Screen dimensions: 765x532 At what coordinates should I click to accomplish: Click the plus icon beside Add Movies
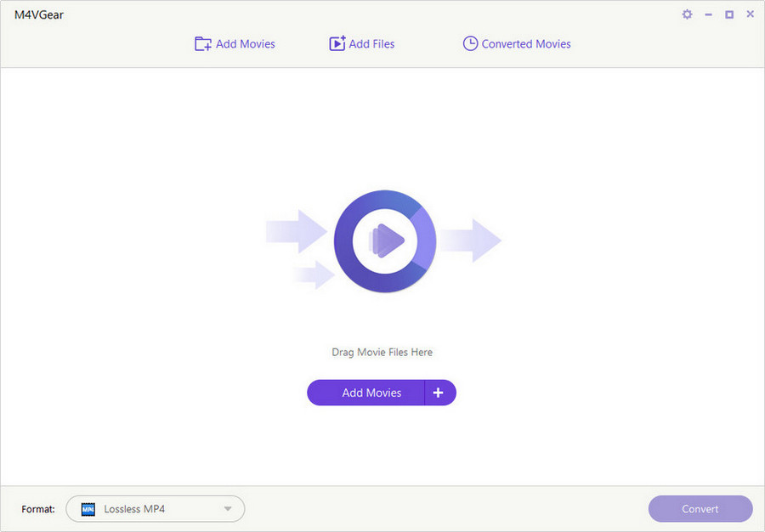click(438, 393)
